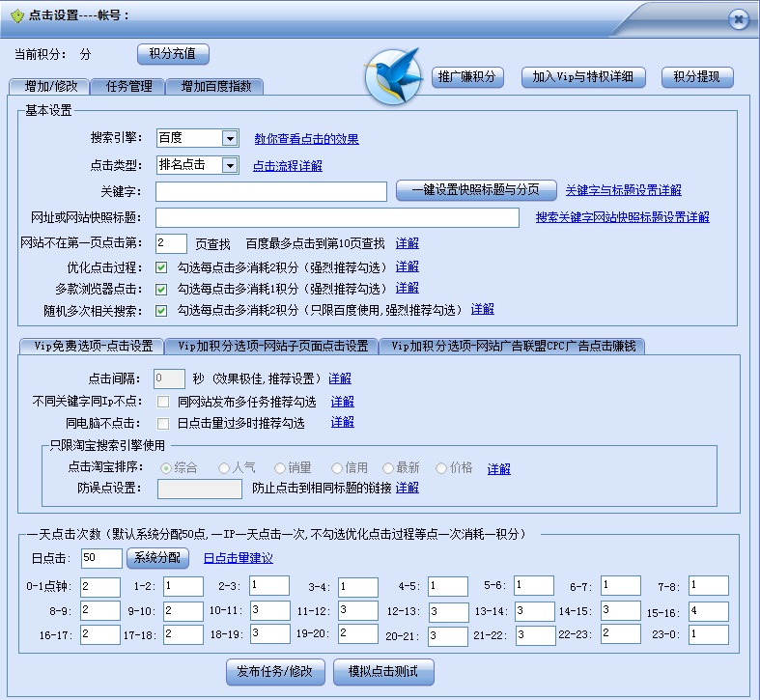Open 详解 link beside 随机多次相关搜索
Image resolution: width=760 pixels, height=700 pixels.
pyautogui.click(x=482, y=309)
